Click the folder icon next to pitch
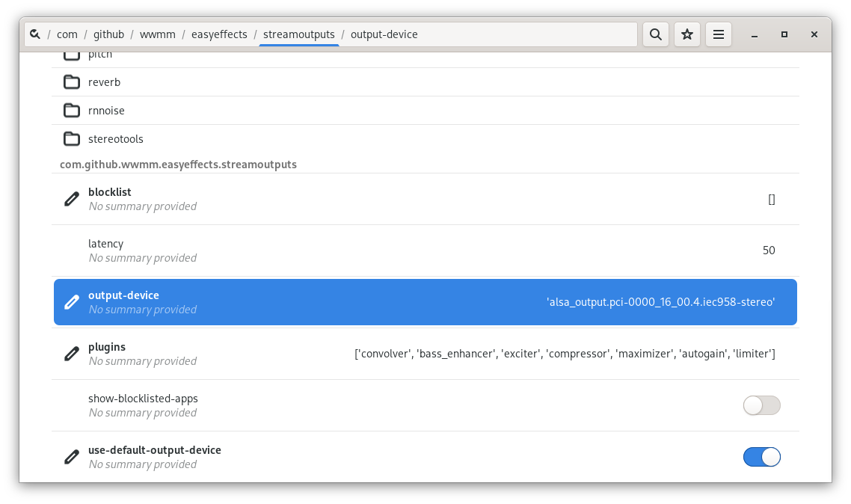Image resolution: width=851 pixels, height=504 pixels. (72, 55)
